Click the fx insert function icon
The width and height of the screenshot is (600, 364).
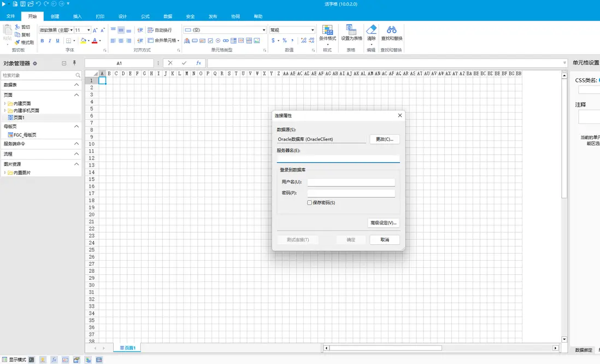[198, 63]
